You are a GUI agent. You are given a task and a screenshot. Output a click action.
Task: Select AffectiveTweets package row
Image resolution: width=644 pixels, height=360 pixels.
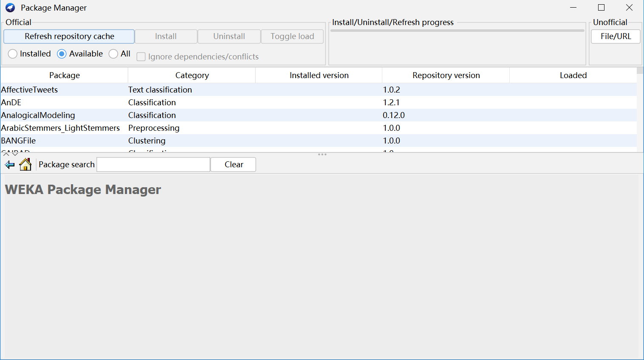point(319,90)
